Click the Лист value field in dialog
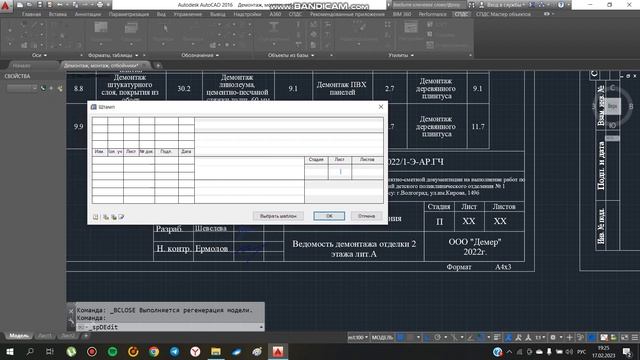 (x=340, y=171)
